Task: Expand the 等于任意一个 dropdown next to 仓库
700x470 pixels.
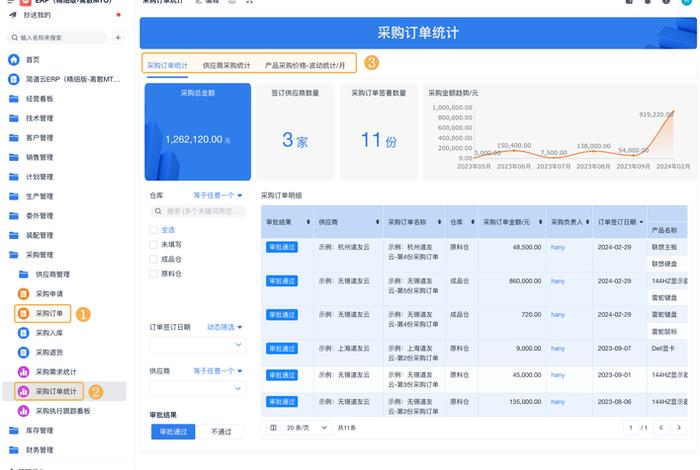Action: coord(217,196)
